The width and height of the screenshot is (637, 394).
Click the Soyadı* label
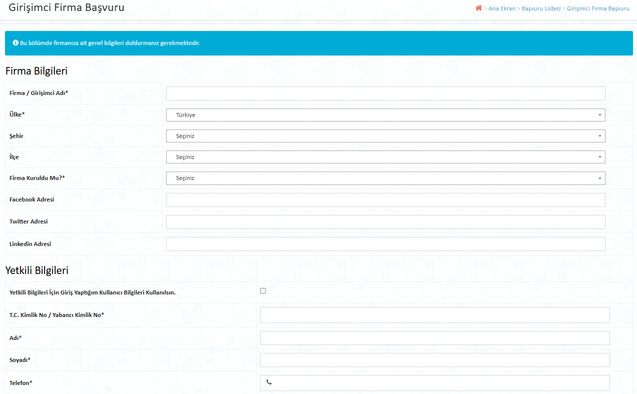[20, 360]
